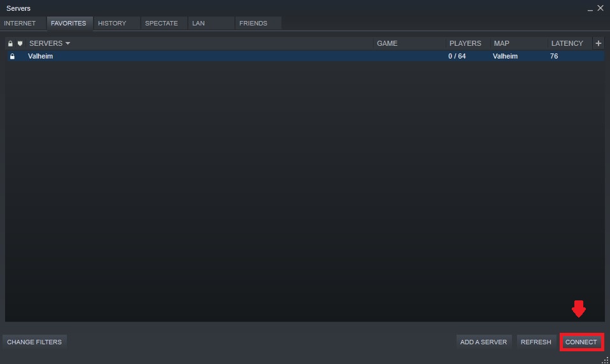
Task: Click the 0 / 64 players value
Action: [x=457, y=56]
